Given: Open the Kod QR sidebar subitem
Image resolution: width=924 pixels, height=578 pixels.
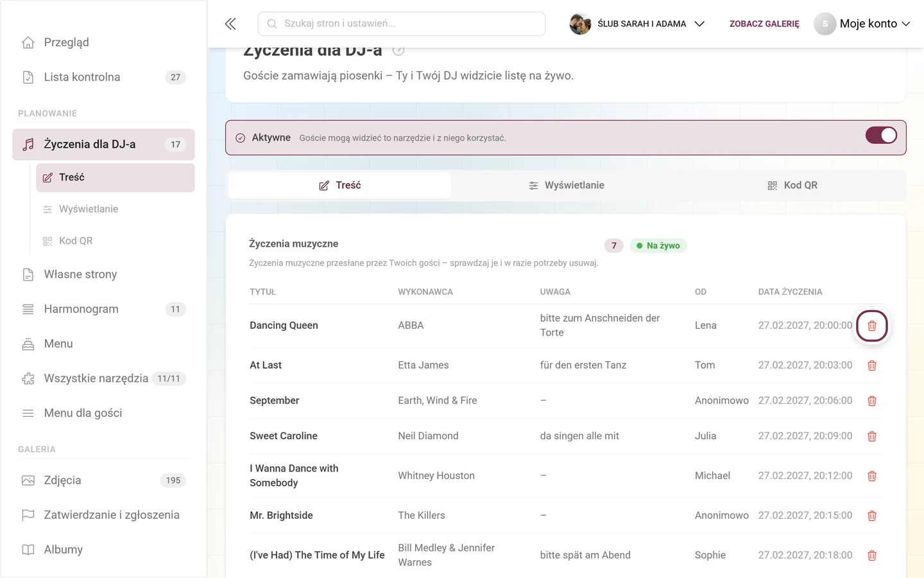Looking at the screenshot, I should (x=116, y=241).
